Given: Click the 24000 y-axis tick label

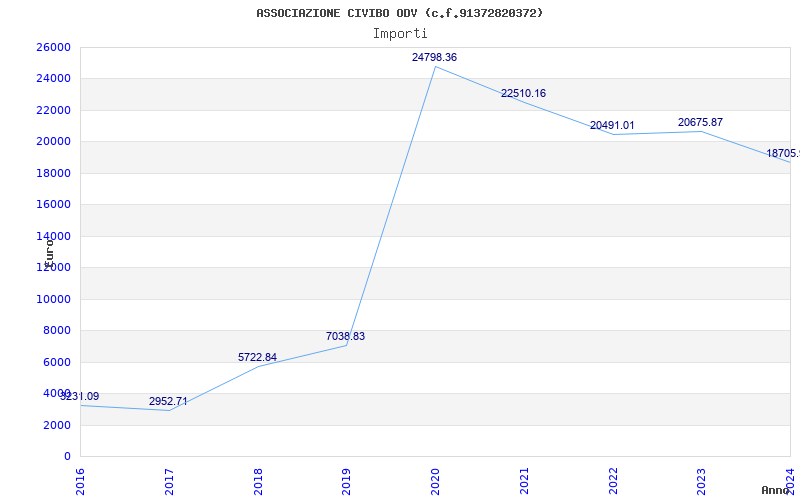Looking at the screenshot, I should pos(53,79).
